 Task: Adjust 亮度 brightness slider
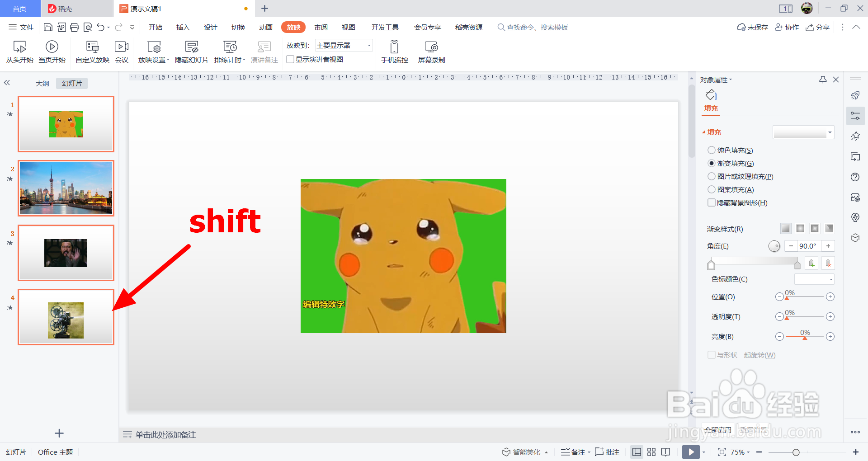coord(805,337)
